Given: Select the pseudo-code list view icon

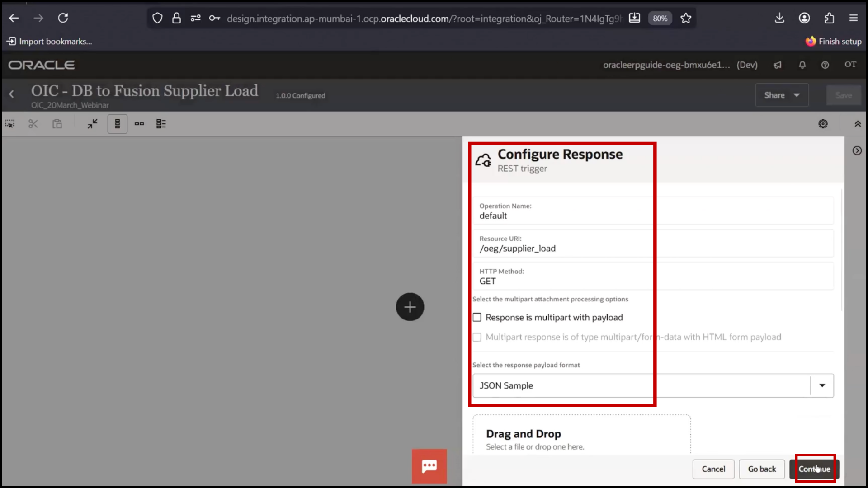Looking at the screenshot, I should [x=161, y=124].
